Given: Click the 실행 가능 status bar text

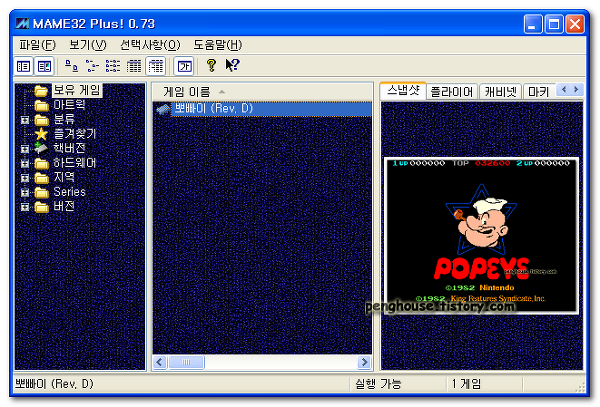Looking at the screenshot, I should pyautogui.click(x=378, y=384).
